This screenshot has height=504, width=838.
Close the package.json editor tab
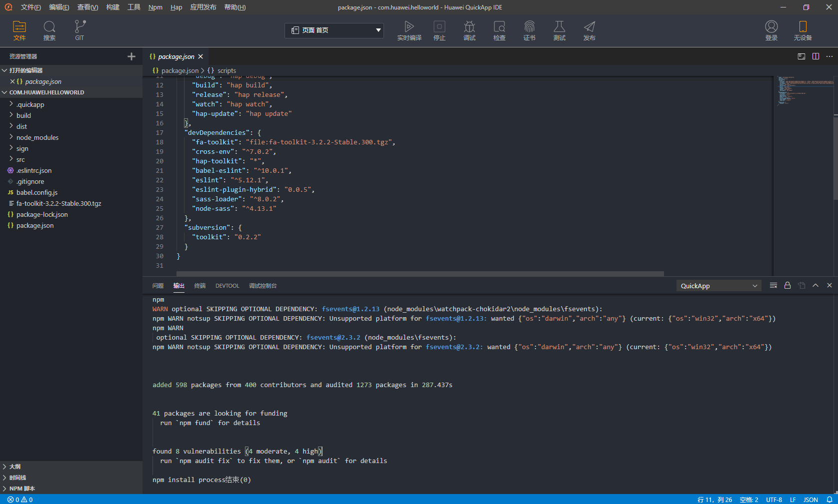click(x=200, y=56)
